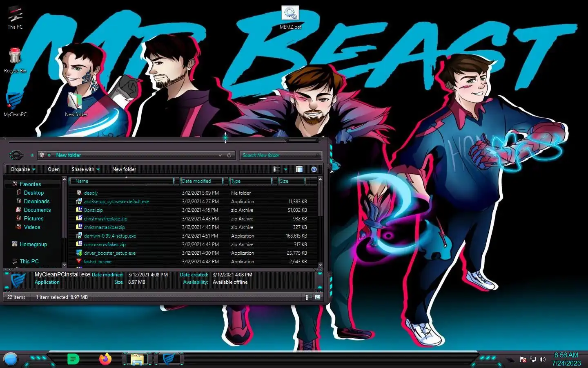Select fastvd_bc.exe icon

pos(79,261)
